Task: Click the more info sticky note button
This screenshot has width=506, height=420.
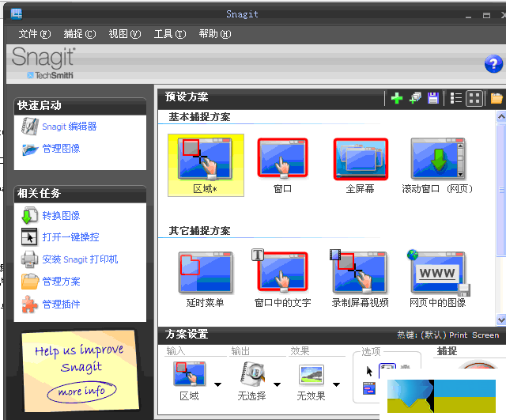Action: point(81,392)
